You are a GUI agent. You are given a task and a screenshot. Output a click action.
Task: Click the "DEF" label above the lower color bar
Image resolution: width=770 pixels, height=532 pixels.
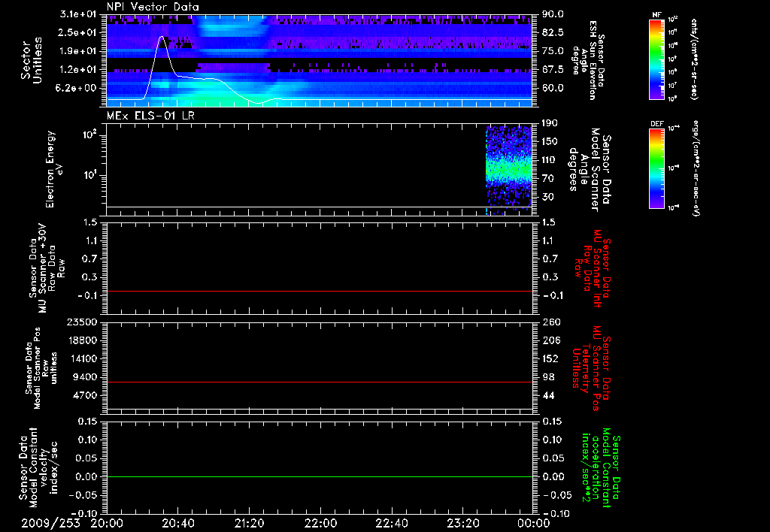coord(656,124)
